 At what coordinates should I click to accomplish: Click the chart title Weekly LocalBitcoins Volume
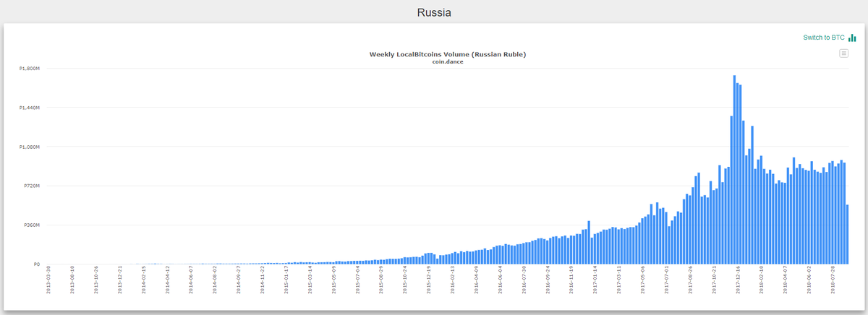(448, 54)
